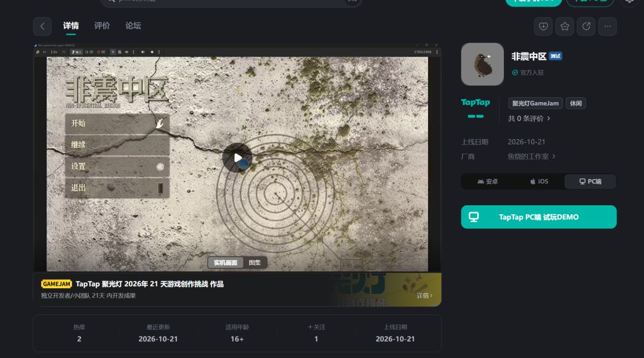The height and width of the screenshot is (358, 644).
Task: Switch media view to 图集
Action: pos(255,263)
